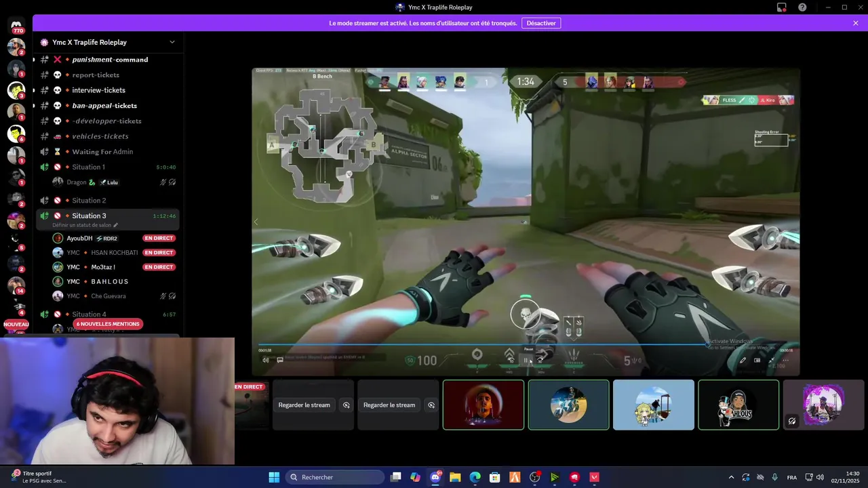Click the NOUVEAU unread servers indicator
The height and width of the screenshot is (488, 868).
click(x=16, y=325)
